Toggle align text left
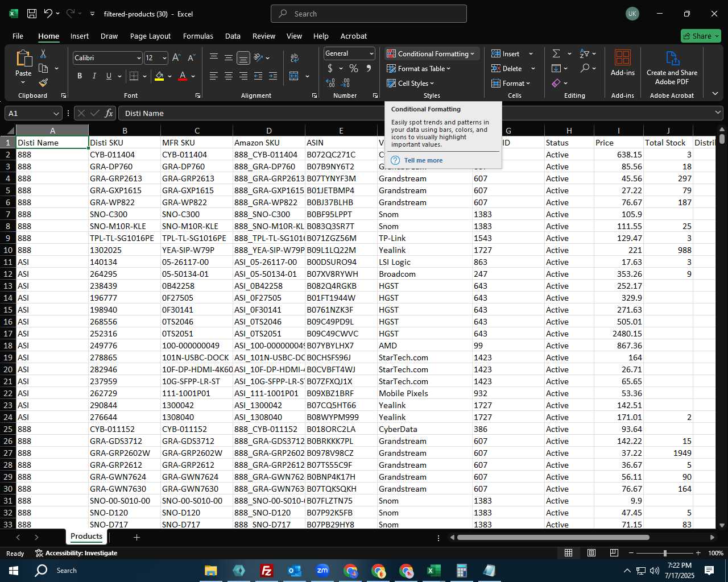This screenshot has height=582, width=728. 214,76
